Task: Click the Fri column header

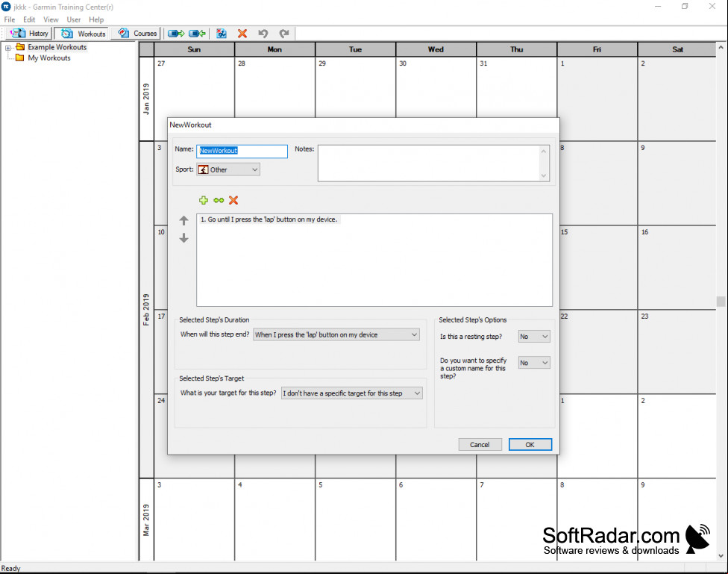Action: click(597, 49)
